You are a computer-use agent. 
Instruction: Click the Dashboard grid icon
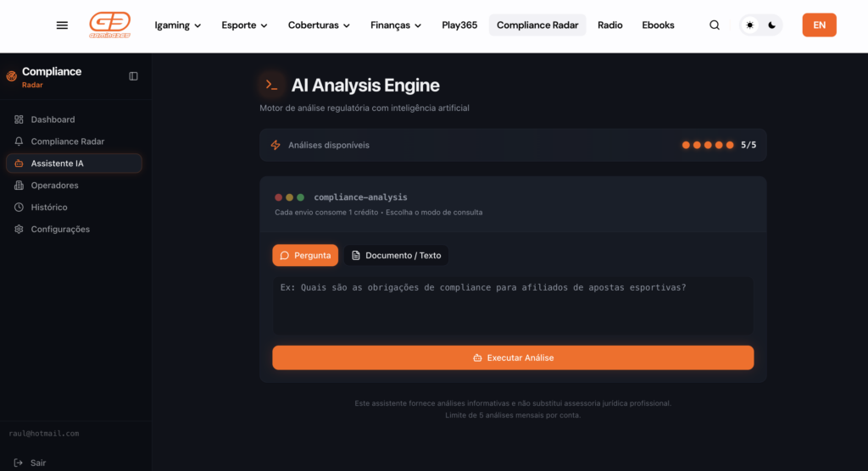pyautogui.click(x=19, y=119)
